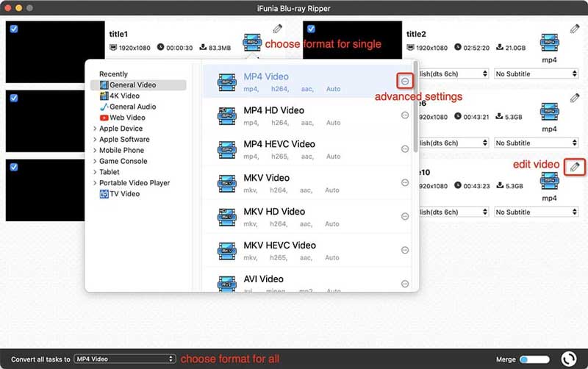Open advanced settings for MP4 HEVC Video
Image resolution: width=588 pixels, height=369 pixels.
pyautogui.click(x=405, y=148)
